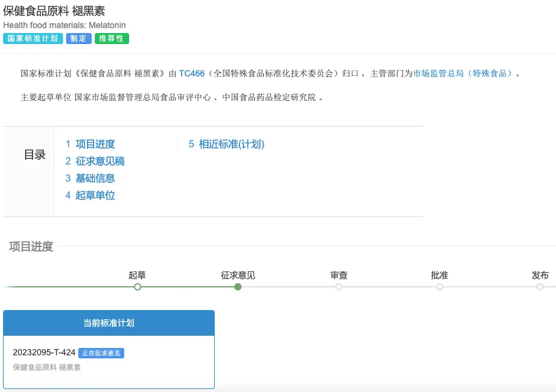Screen dimensions: 556x392
Task: Jump to 5 相近标准(计划) section
Action: [x=226, y=144]
